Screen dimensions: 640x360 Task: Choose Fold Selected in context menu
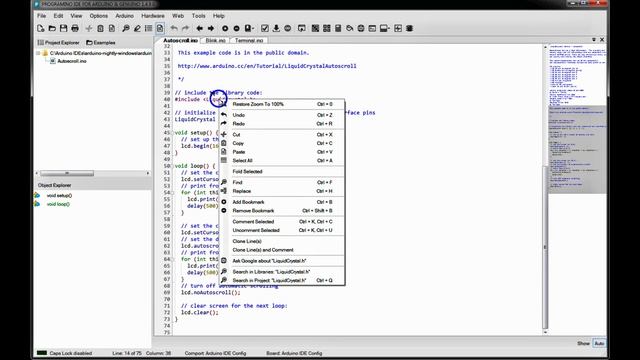pyautogui.click(x=282, y=171)
